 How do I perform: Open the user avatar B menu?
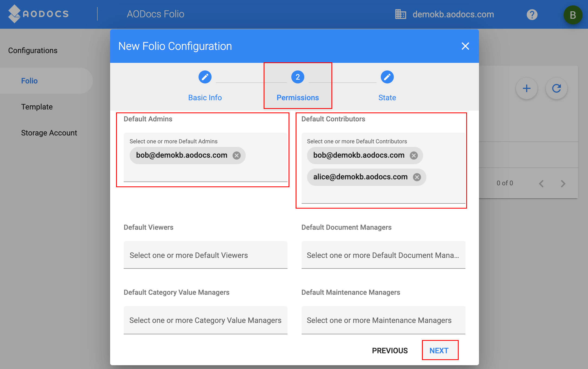[x=573, y=15]
